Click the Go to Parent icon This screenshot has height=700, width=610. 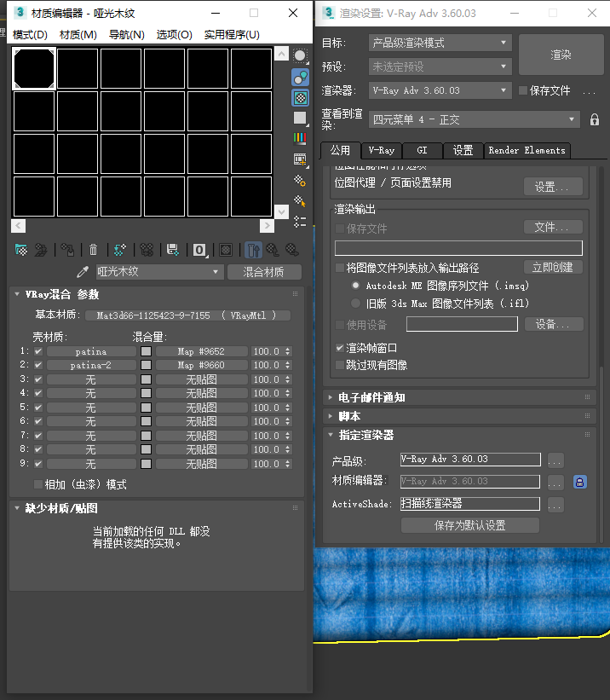click(273, 250)
